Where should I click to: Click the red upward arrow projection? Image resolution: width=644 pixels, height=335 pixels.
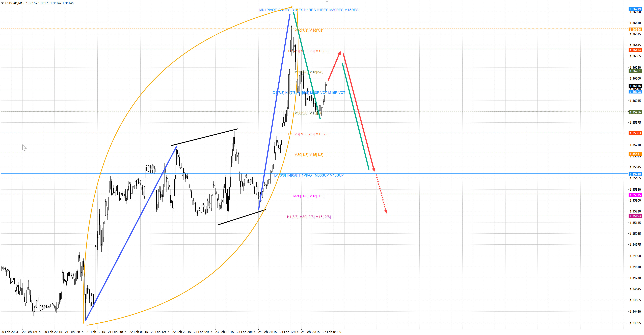tap(334, 66)
